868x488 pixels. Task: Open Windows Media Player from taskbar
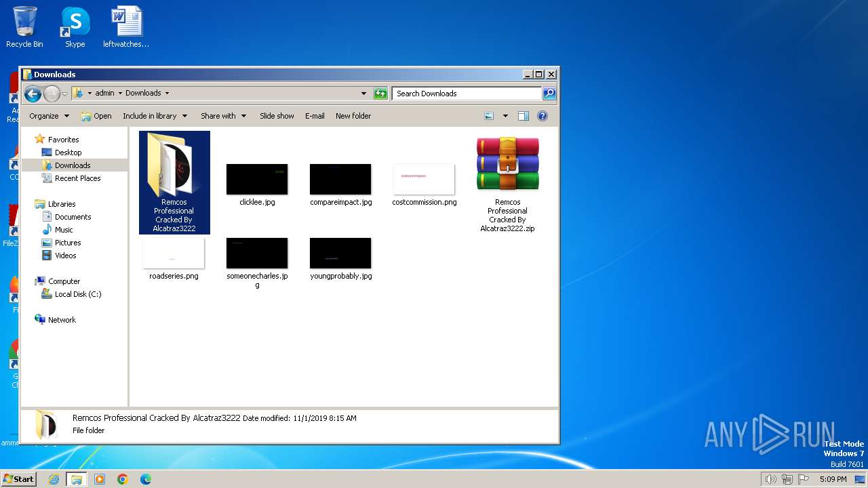(100, 479)
